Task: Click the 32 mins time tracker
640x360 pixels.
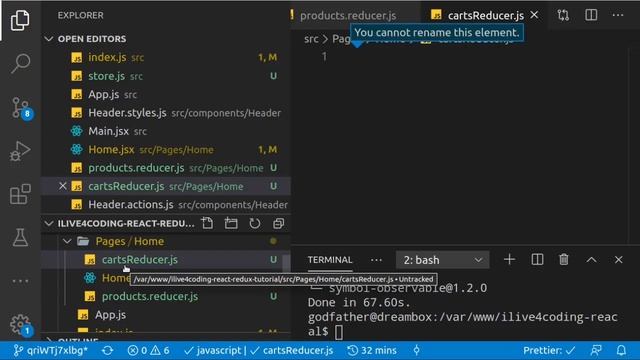Action: coord(372,351)
